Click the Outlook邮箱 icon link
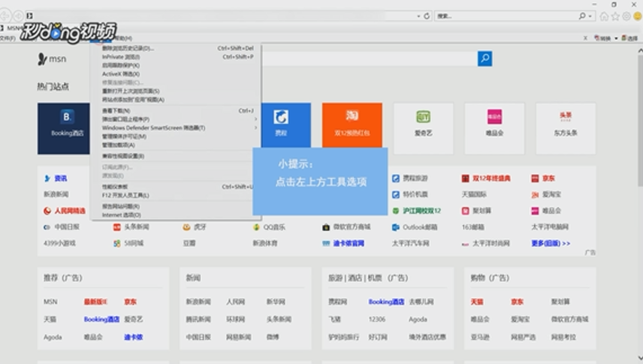This screenshot has width=643, height=364. pos(415,227)
